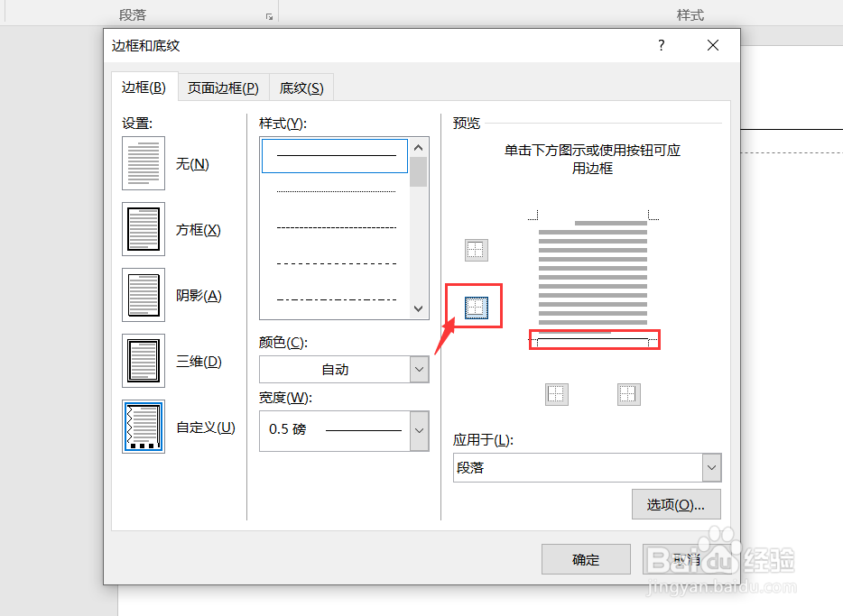Toggle the top border button in preview
The width and height of the screenshot is (843, 616).
point(476,250)
